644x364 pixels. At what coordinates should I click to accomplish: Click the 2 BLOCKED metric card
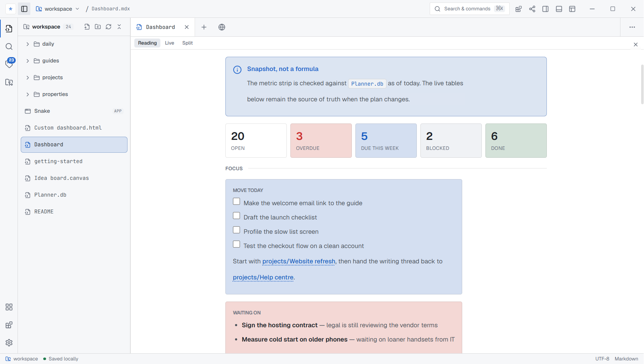pyautogui.click(x=451, y=141)
